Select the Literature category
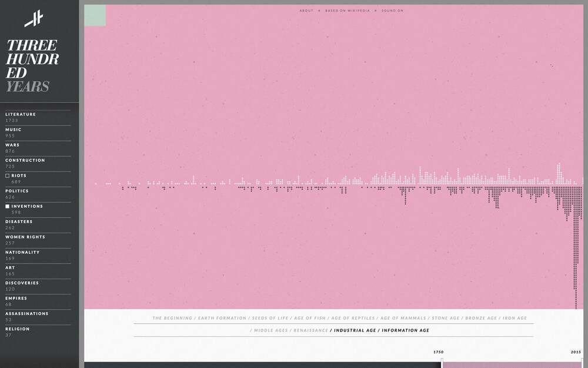The height and width of the screenshot is (368, 588). tap(21, 114)
